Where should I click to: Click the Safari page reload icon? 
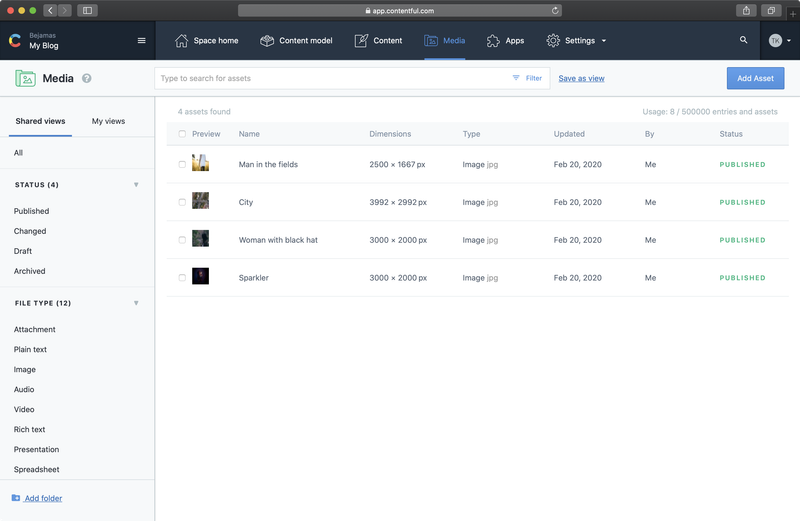(555, 10)
